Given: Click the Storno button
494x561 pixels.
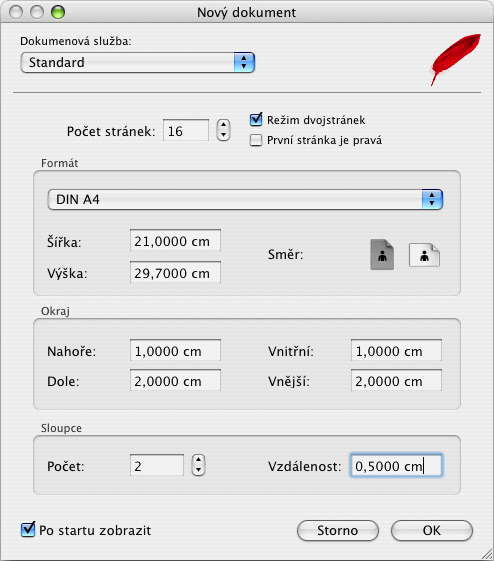Looking at the screenshot, I should coord(338,531).
